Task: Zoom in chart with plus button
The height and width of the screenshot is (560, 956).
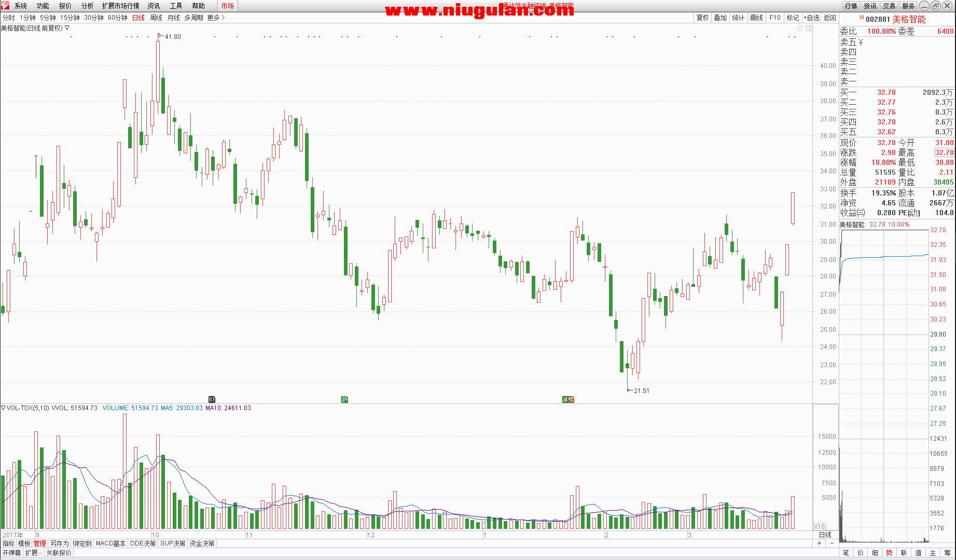Action: (x=820, y=543)
